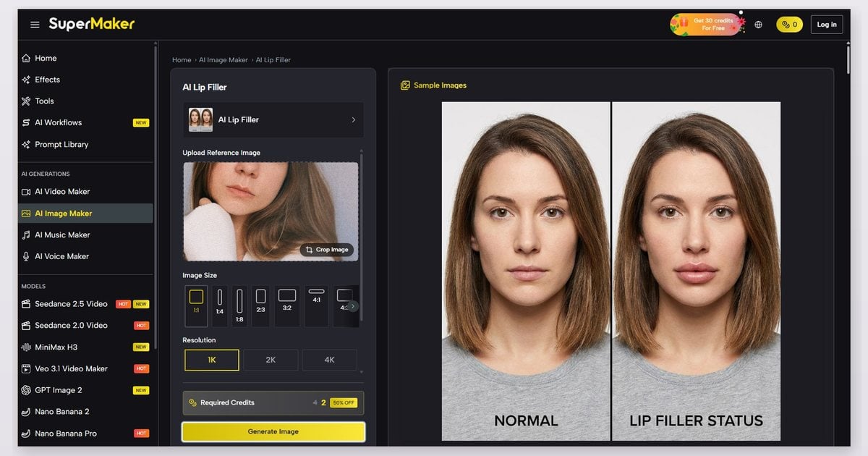Screen dimensions: 868x456
Task: Click the Generate Image button
Action: (273, 431)
